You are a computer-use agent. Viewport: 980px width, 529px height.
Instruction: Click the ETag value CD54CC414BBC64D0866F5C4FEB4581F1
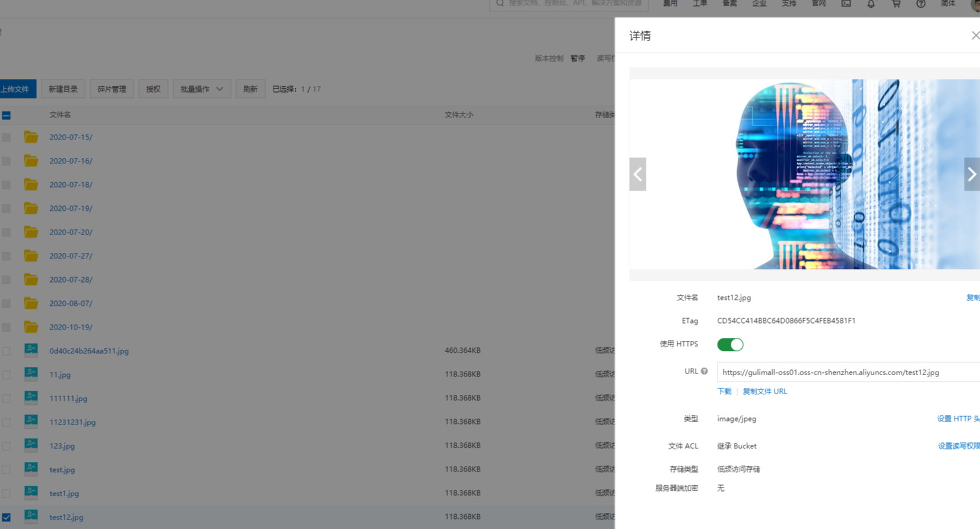pyautogui.click(x=786, y=321)
